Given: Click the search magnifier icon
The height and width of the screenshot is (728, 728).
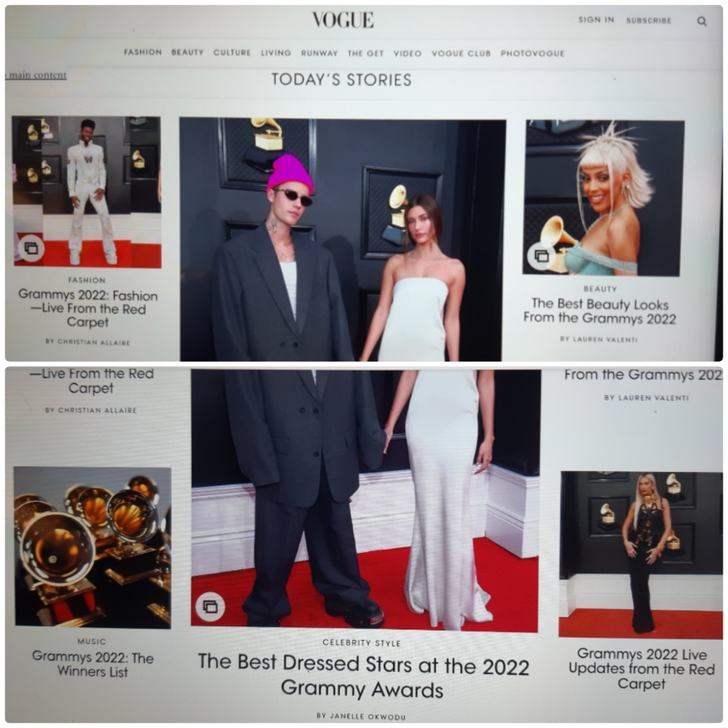Looking at the screenshot, I should point(701,21).
